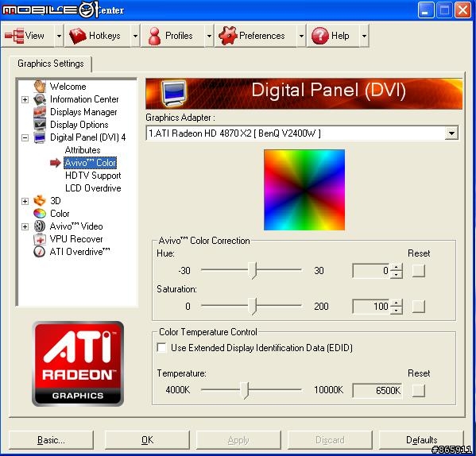Select the VPU Recover label
This screenshot has height=456, width=476.
(76, 239)
